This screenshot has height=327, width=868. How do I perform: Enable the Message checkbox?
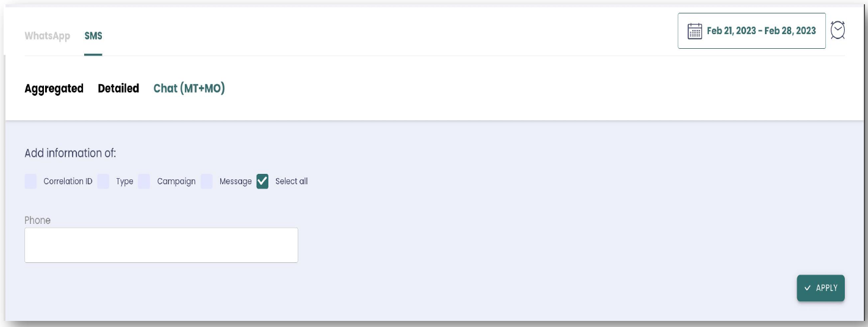[x=207, y=181]
